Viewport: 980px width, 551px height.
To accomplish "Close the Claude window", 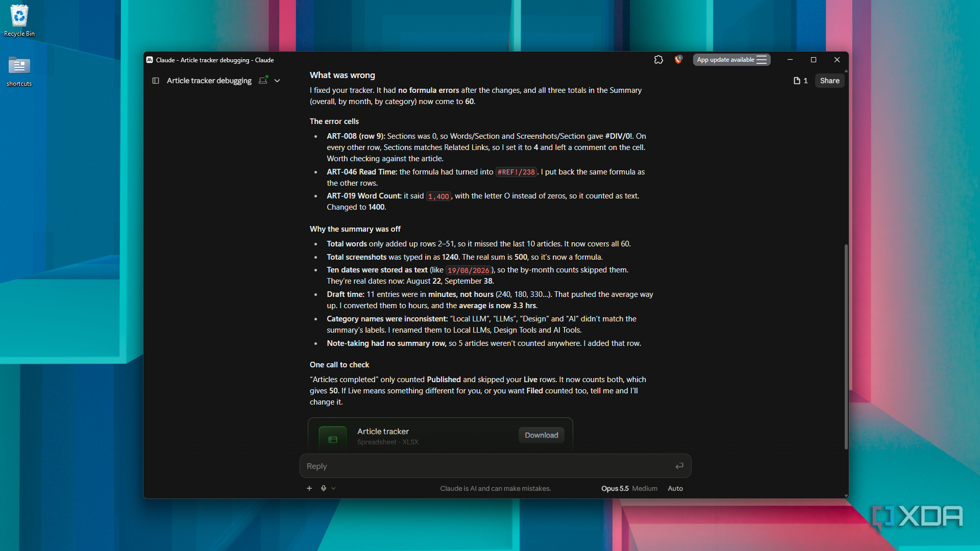I will [837, 60].
